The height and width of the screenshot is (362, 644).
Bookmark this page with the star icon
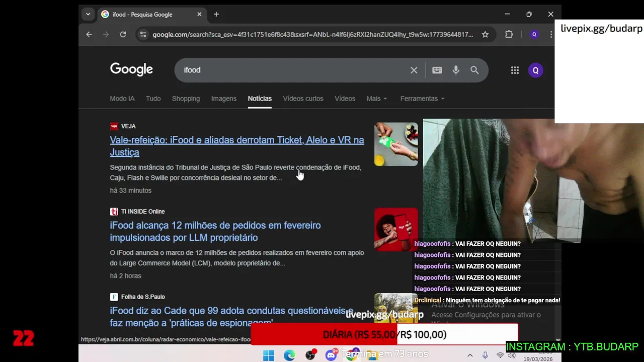coord(485,34)
